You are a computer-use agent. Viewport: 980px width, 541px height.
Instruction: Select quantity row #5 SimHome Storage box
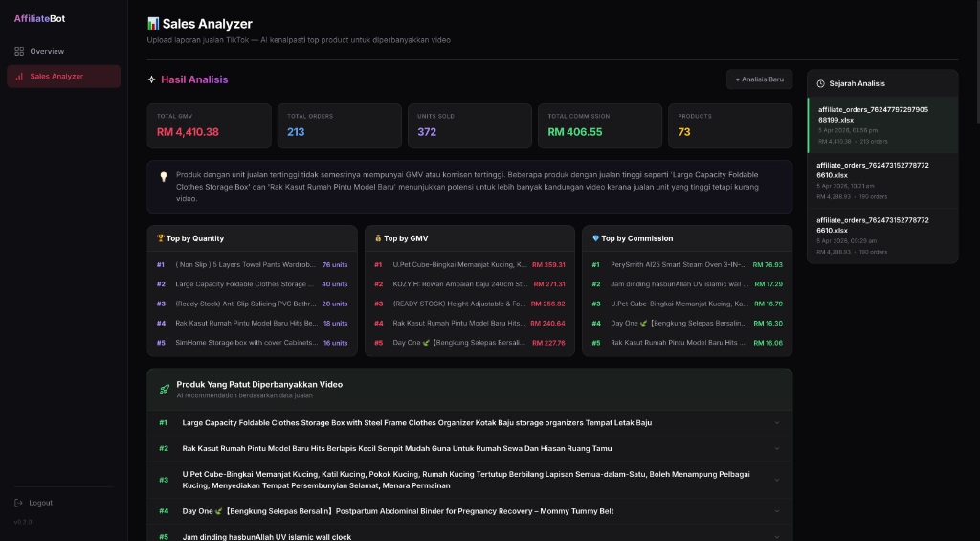252,343
